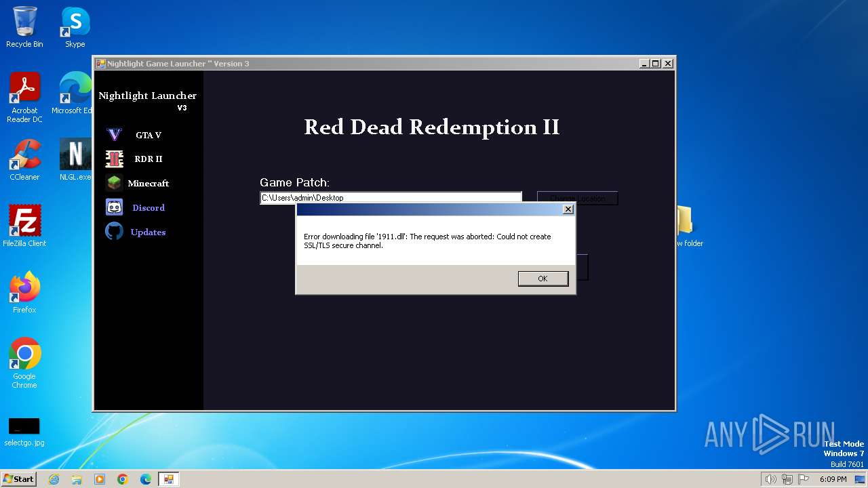868x488 pixels.
Task: Click the Action Center flag tray icon
Action: pos(804,479)
